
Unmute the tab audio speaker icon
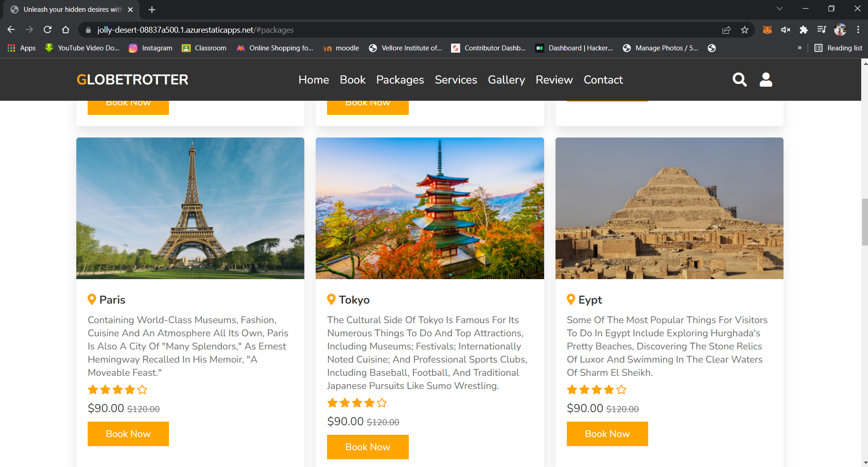coord(785,29)
